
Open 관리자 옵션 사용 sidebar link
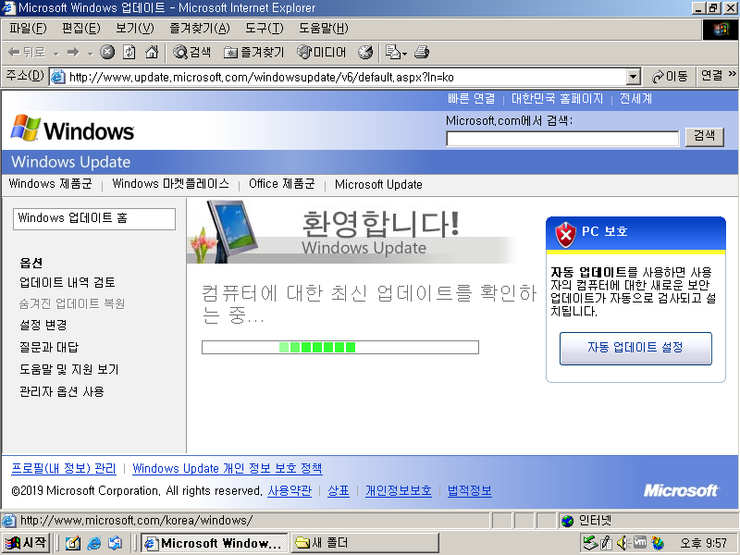[x=61, y=392]
